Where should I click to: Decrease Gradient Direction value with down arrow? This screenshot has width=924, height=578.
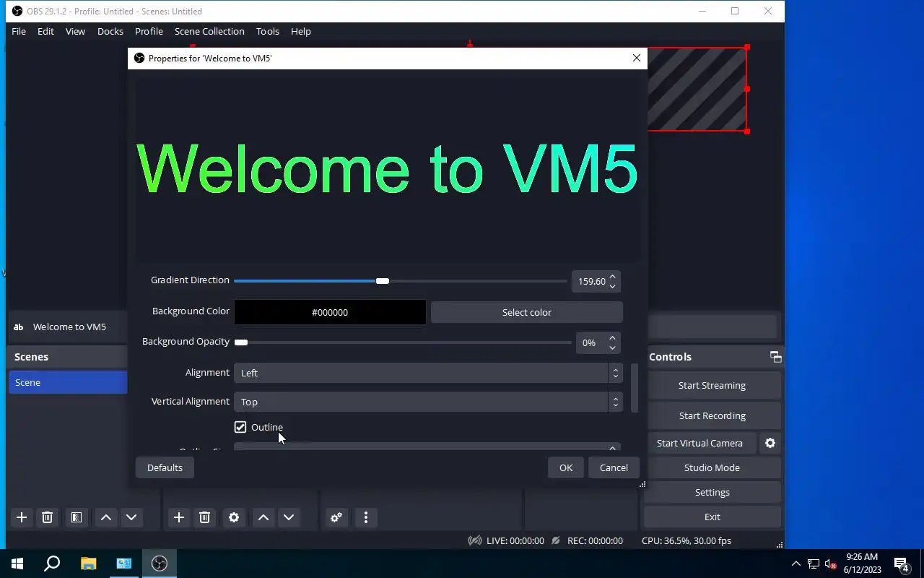tap(612, 287)
